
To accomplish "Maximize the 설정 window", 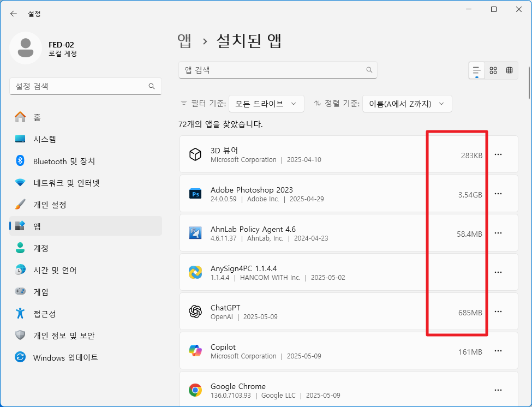I will [x=494, y=9].
